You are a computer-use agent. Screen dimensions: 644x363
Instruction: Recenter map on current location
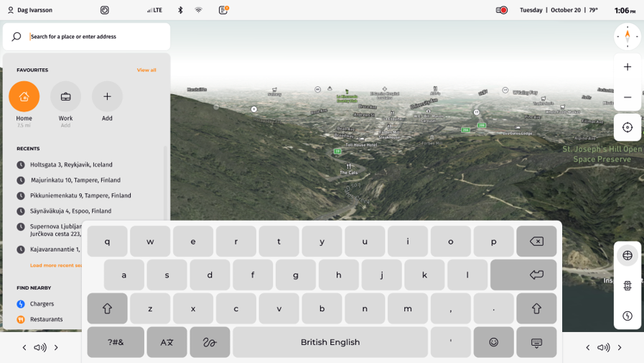[627, 127]
